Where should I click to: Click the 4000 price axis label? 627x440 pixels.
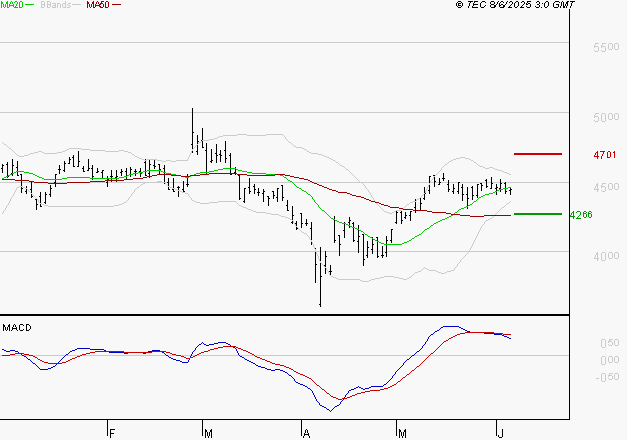(x=606, y=257)
